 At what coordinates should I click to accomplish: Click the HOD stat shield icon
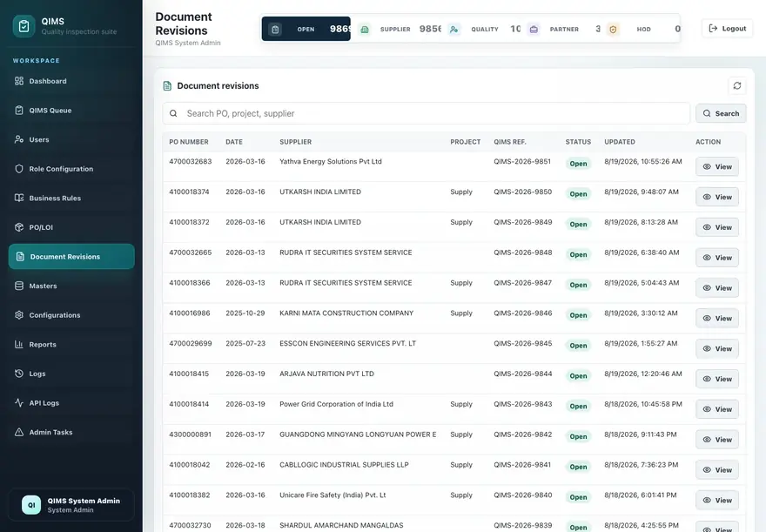(x=613, y=30)
